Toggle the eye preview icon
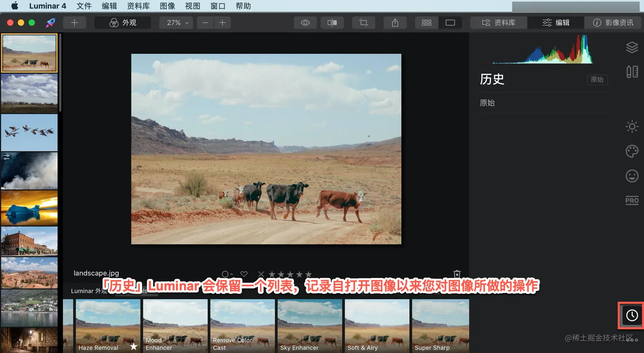The height and width of the screenshot is (353, 644). (x=305, y=23)
